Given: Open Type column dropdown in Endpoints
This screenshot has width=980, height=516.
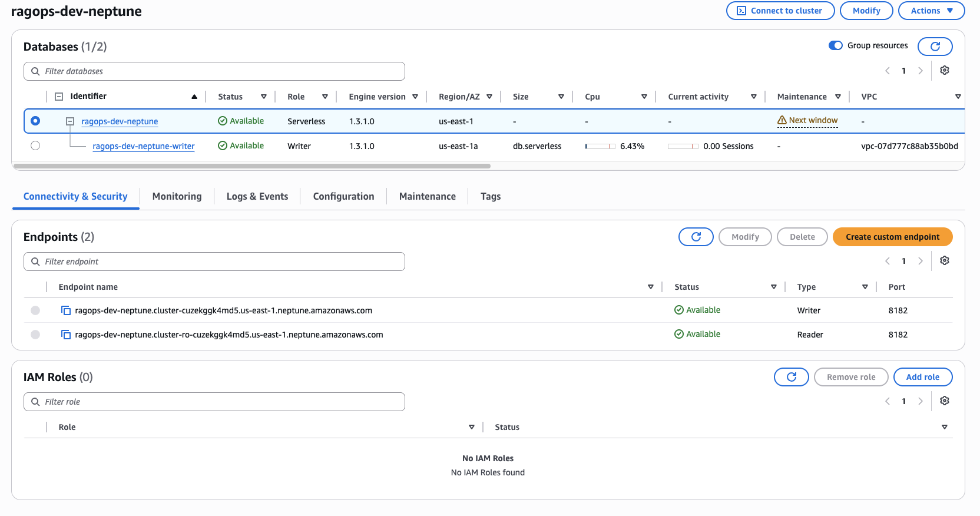Looking at the screenshot, I should click(865, 287).
